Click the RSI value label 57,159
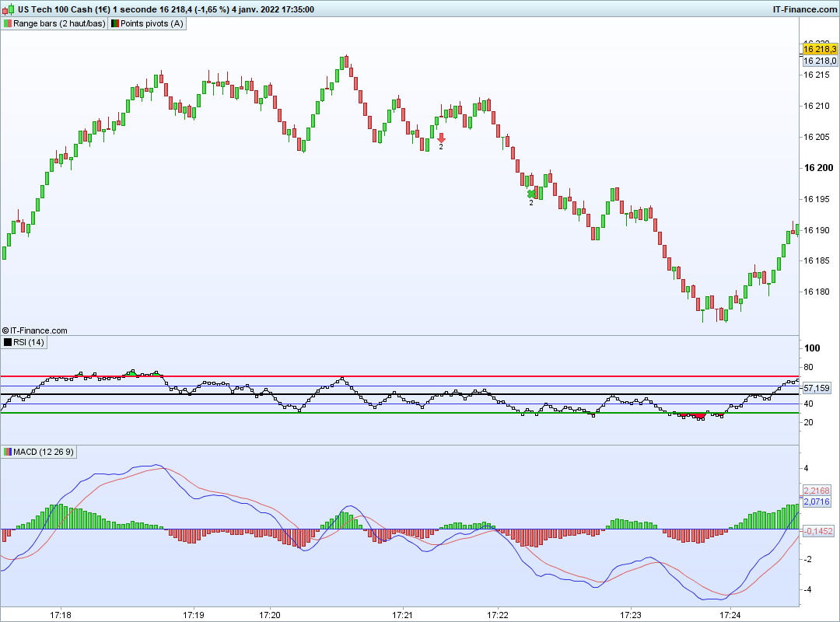The width and height of the screenshot is (840, 622). (x=817, y=389)
